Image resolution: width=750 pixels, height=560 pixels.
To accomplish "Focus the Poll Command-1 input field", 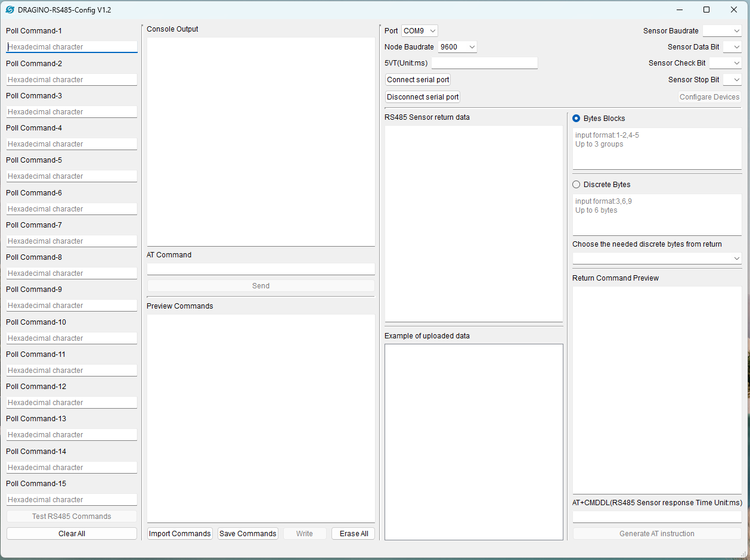I will pos(72,47).
